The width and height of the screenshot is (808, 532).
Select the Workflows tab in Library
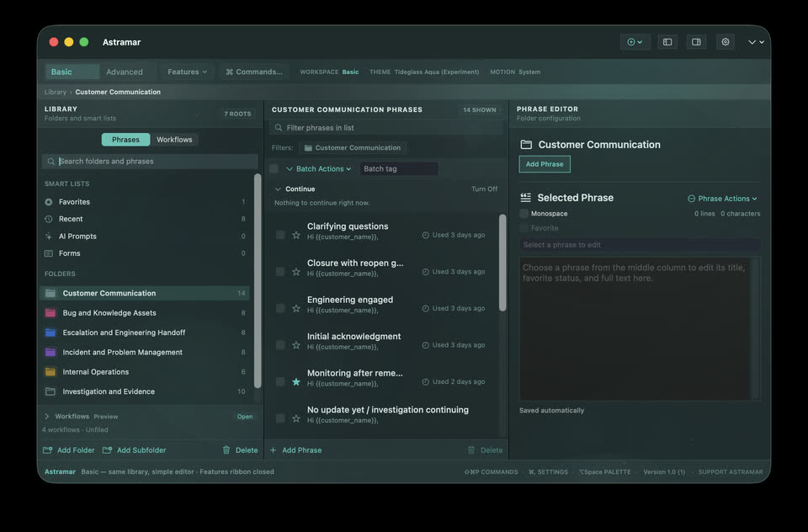click(174, 140)
